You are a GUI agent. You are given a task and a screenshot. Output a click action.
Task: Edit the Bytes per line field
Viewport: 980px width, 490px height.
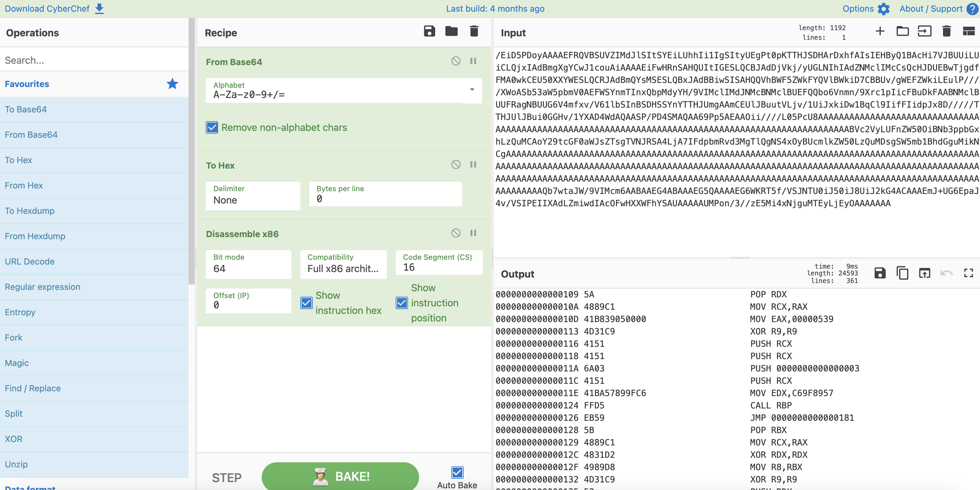click(x=385, y=194)
